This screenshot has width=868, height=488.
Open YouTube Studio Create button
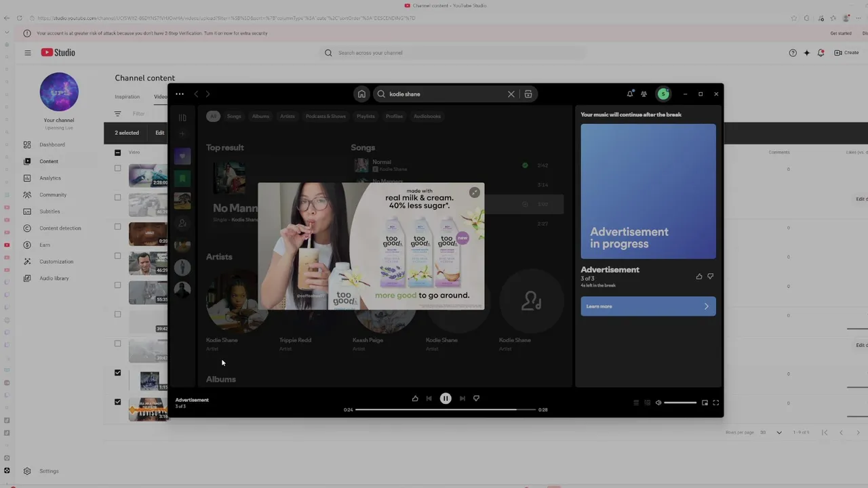coord(847,53)
